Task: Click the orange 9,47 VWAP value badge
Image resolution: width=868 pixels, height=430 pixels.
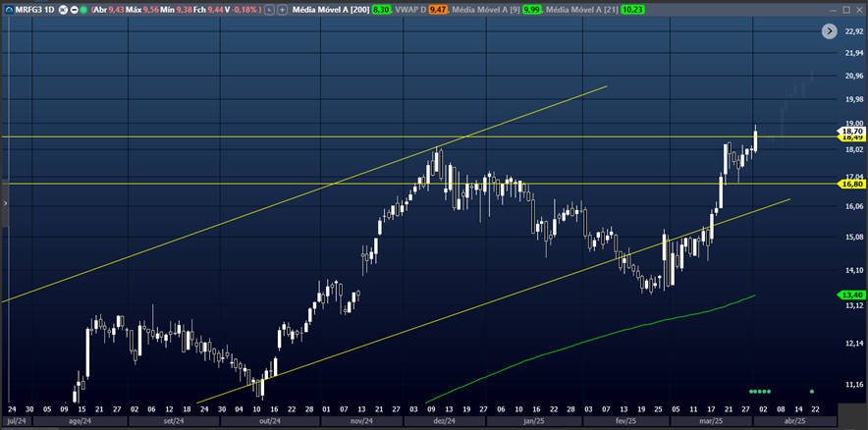Action: tap(438, 8)
